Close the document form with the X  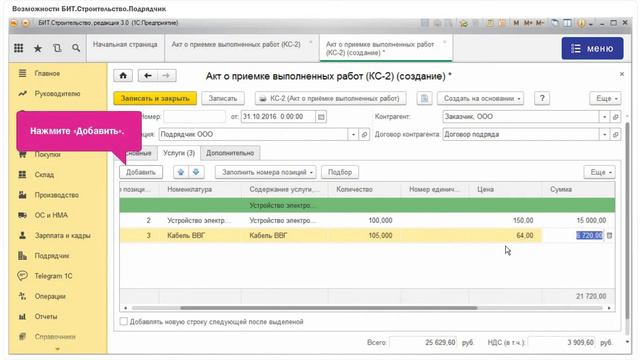[x=622, y=74]
